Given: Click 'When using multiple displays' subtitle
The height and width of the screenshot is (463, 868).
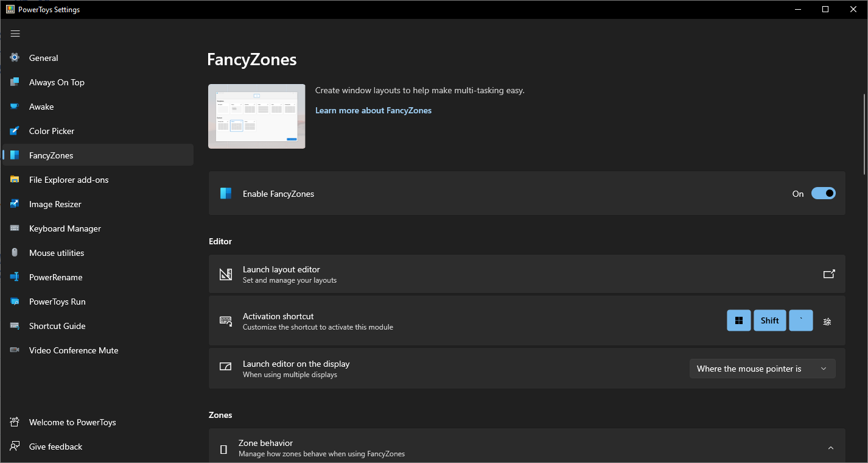Looking at the screenshot, I should point(290,375).
